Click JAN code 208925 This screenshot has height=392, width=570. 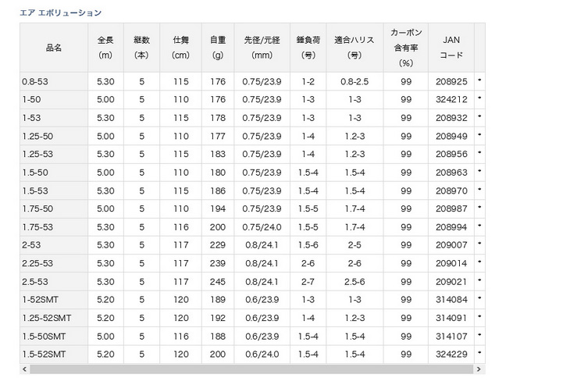(451, 81)
